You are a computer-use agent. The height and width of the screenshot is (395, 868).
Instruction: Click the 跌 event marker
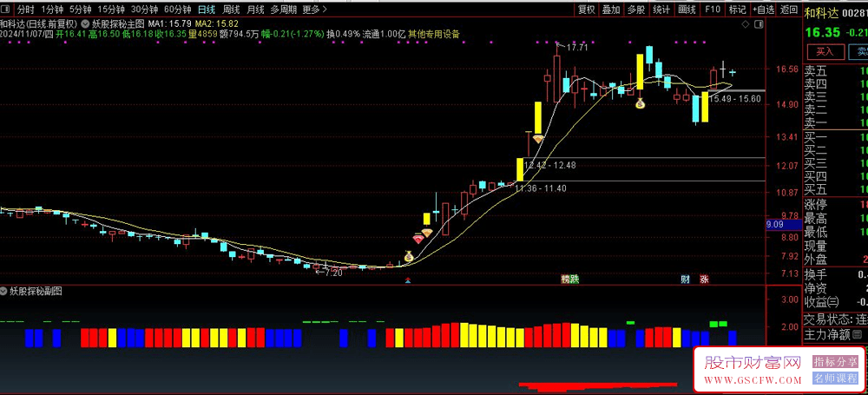pyautogui.click(x=575, y=280)
